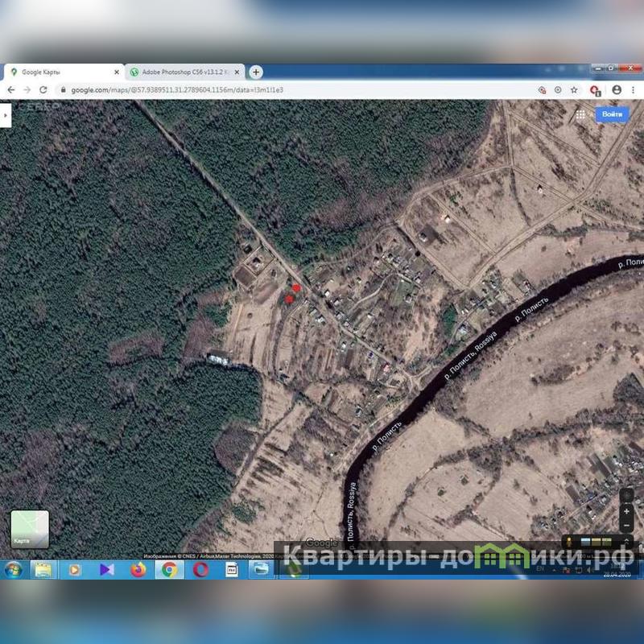Image resolution: width=644 pixels, height=644 pixels.
Task: Open Firefox from the taskbar
Action: 138,570
